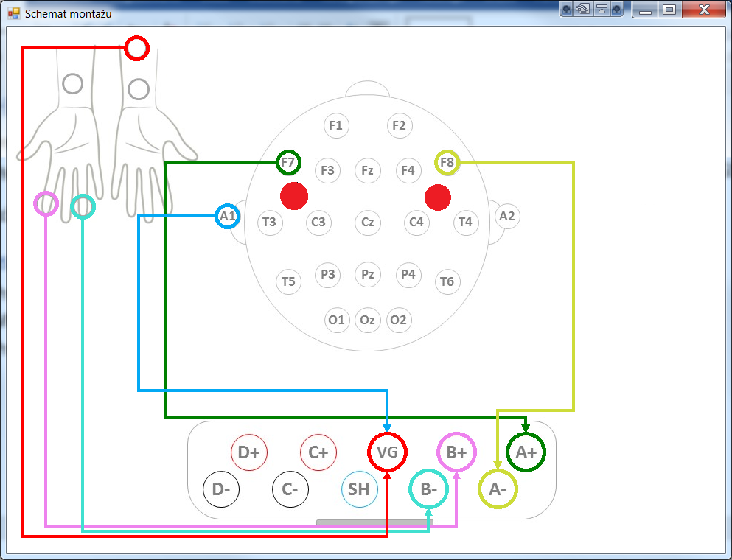Click the left red marker on head
732x560 pixels.
point(294,196)
